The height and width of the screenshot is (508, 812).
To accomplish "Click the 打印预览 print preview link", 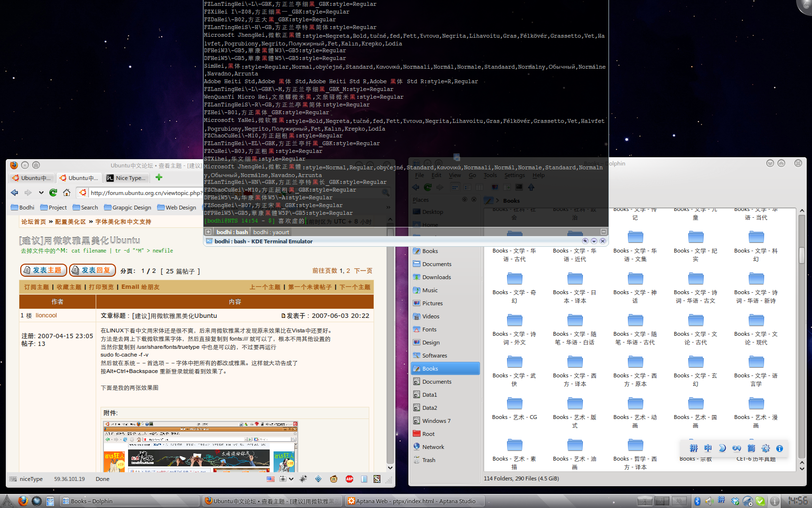I will pos(101,287).
